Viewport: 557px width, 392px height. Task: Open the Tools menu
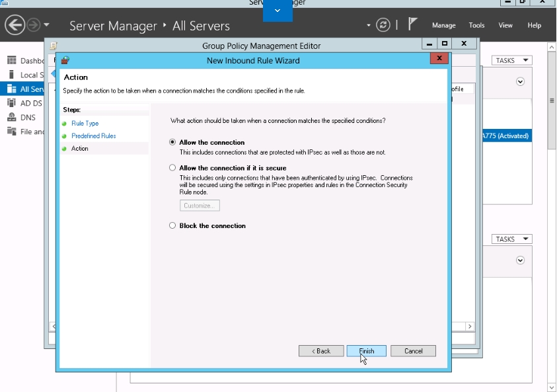pyautogui.click(x=476, y=25)
